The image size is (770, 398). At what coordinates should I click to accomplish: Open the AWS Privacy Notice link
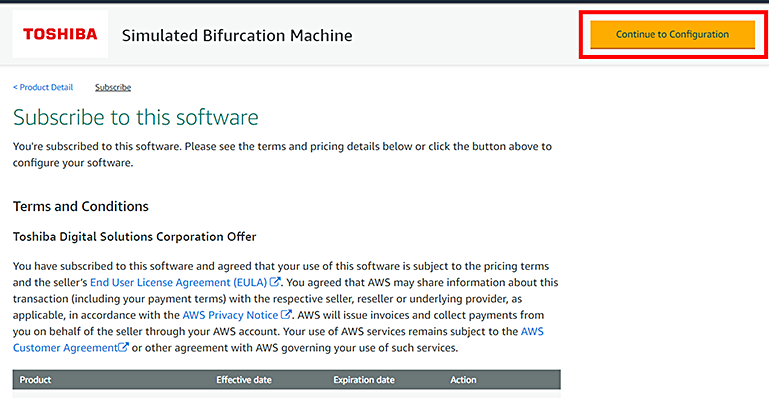click(230, 315)
